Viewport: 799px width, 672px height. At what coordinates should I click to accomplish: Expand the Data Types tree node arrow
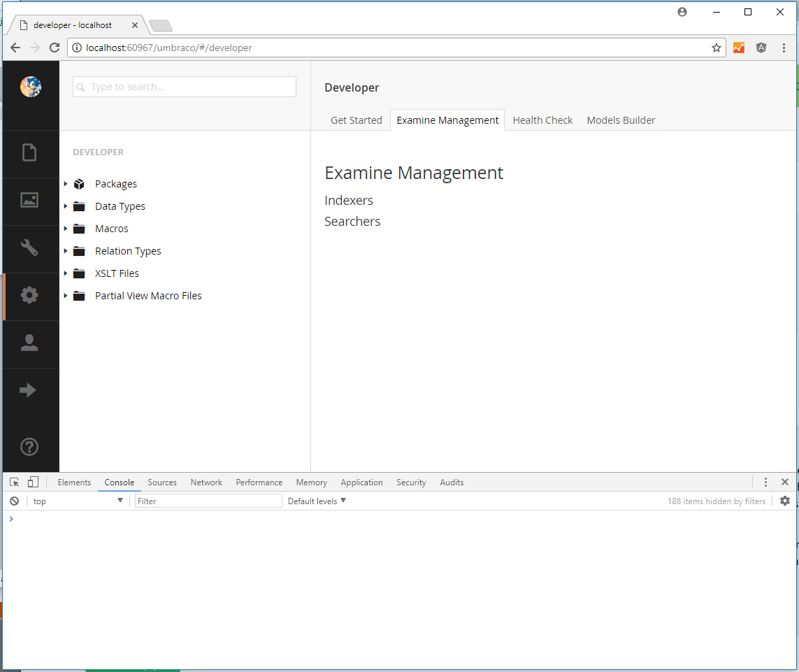pos(66,206)
